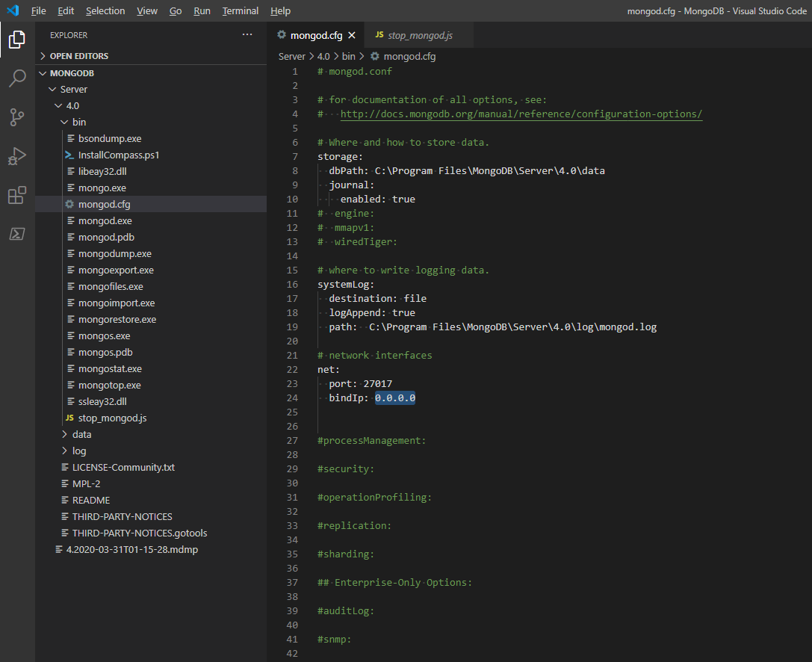Click Server in the breadcrumb
This screenshot has width=812, height=662.
point(292,56)
